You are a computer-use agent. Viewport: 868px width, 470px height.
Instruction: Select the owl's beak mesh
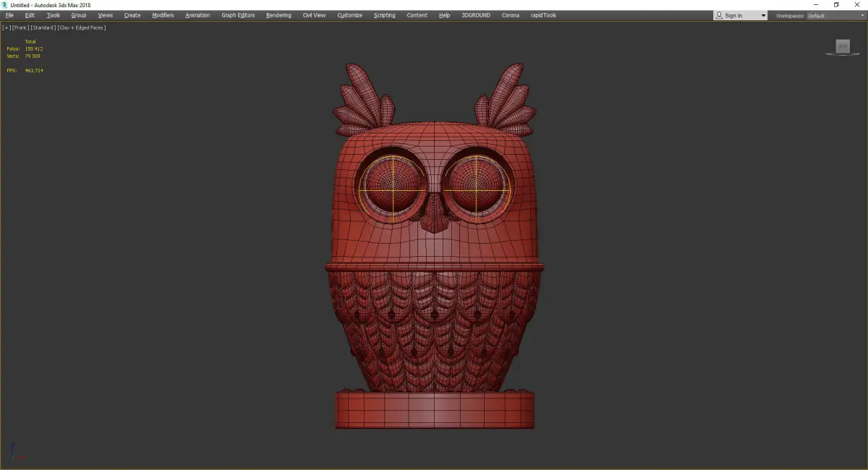click(433, 215)
